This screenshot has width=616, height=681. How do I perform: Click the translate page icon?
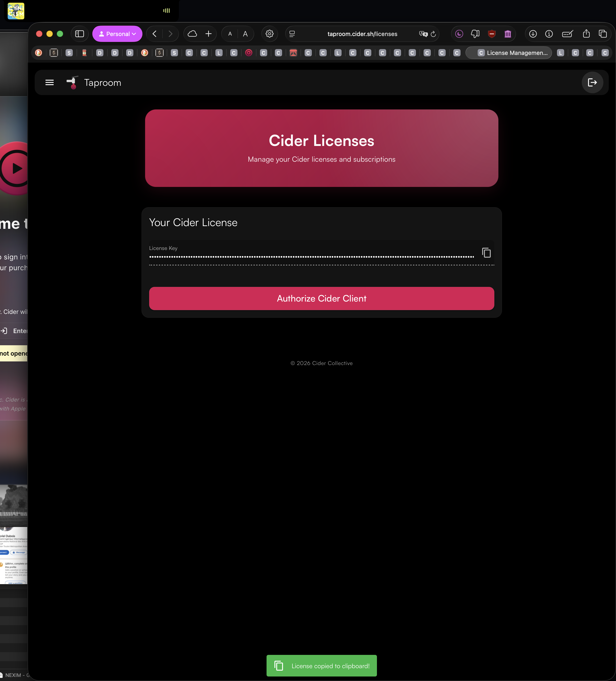click(x=423, y=34)
